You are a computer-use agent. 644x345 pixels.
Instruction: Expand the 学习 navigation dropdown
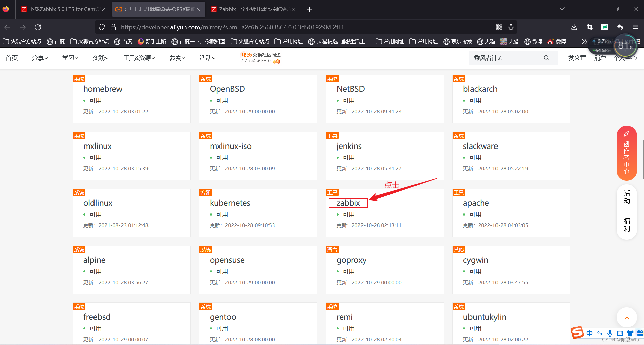70,58
